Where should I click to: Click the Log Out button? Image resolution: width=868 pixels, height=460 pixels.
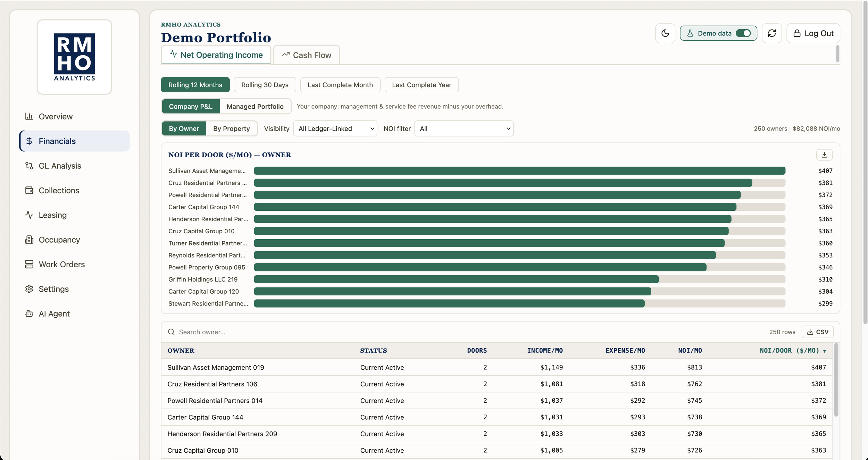click(813, 33)
